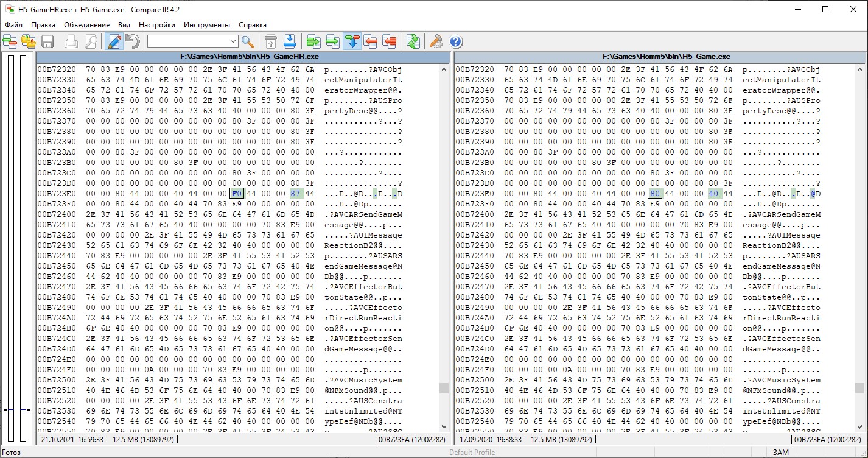Click right pane text 'rDirectRunReacti'

click(x=782, y=318)
